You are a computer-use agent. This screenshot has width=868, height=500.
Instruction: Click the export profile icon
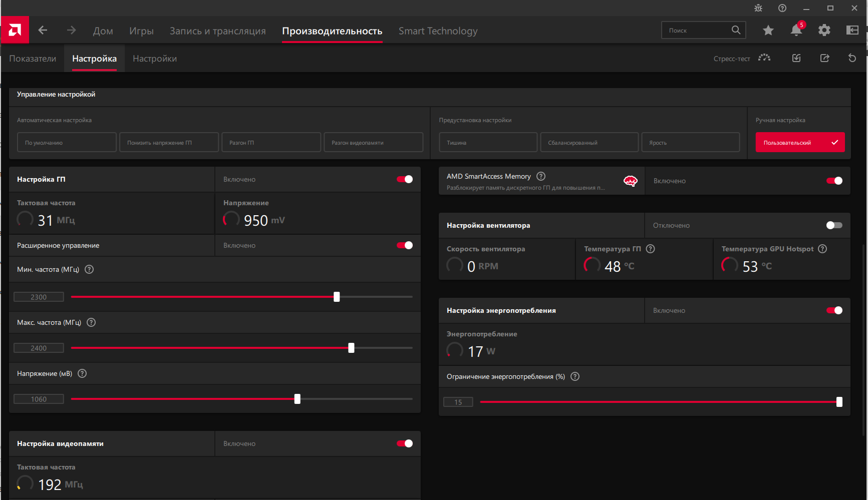[824, 58]
